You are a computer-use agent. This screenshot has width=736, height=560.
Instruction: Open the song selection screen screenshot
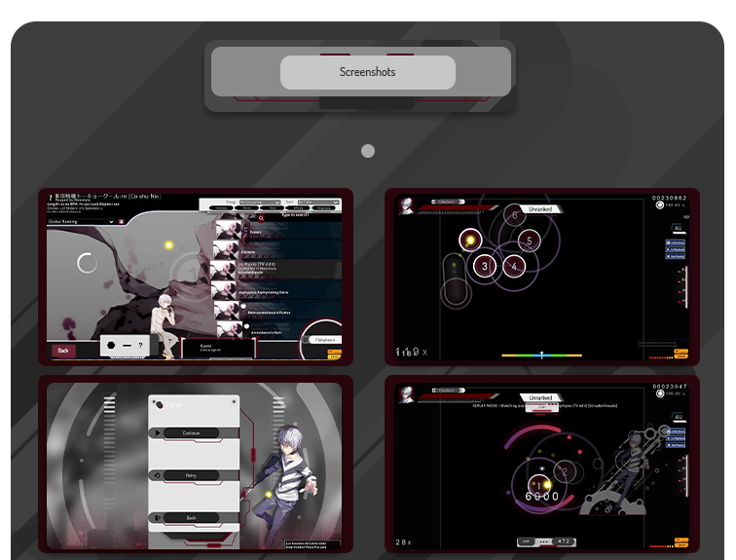point(196,277)
